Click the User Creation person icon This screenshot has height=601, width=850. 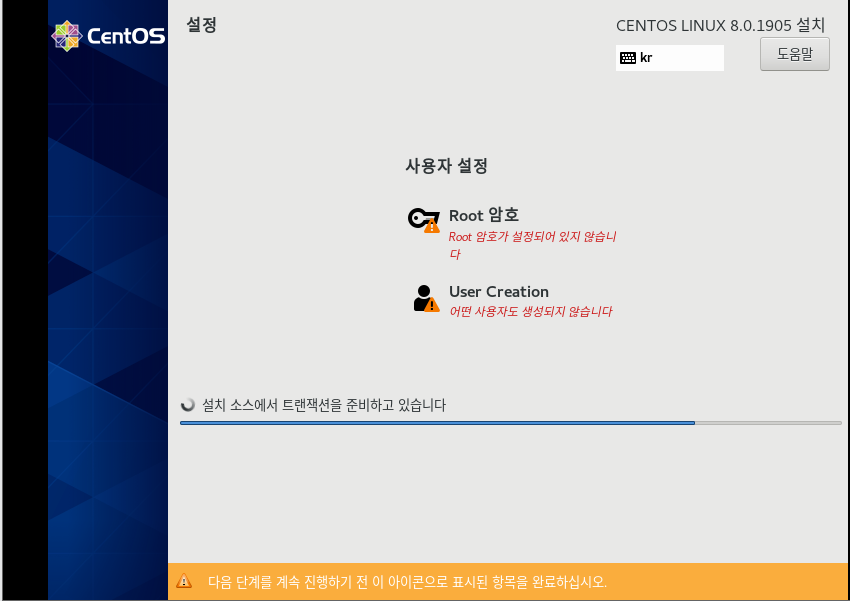tap(426, 299)
